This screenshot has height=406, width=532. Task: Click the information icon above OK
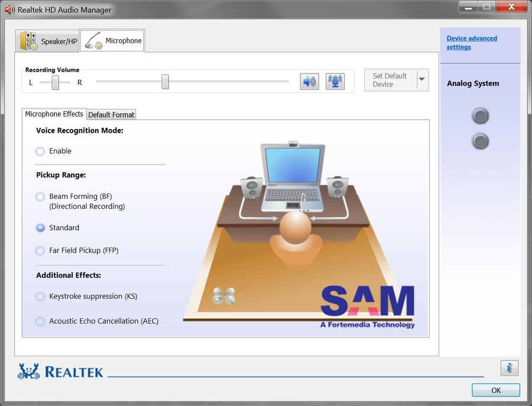tap(509, 368)
